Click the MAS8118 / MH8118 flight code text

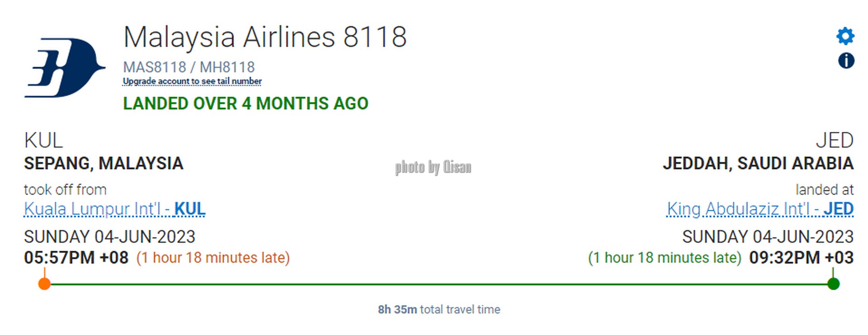[189, 67]
